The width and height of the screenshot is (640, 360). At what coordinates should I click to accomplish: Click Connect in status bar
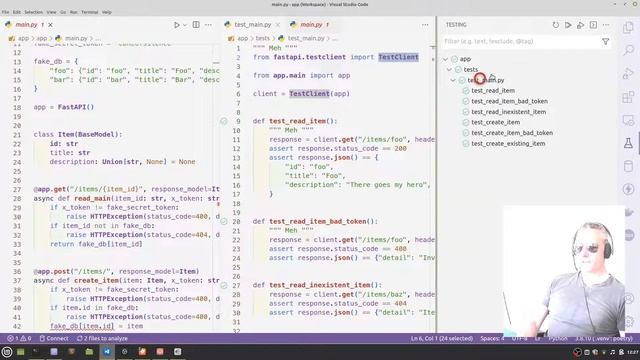click(x=54, y=338)
